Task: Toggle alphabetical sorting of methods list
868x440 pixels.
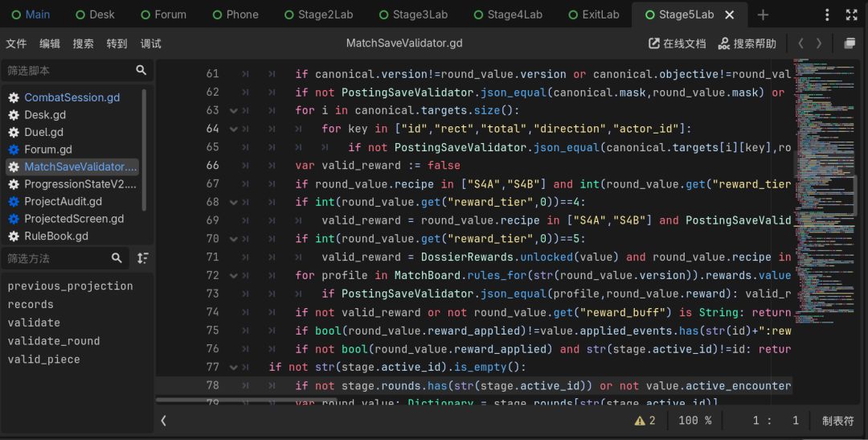Action: point(143,257)
